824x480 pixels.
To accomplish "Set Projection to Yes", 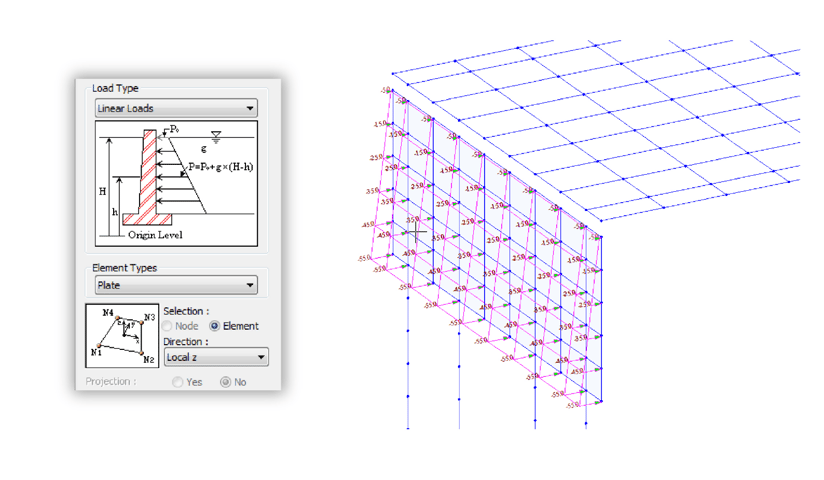I will (x=178, y=382).
